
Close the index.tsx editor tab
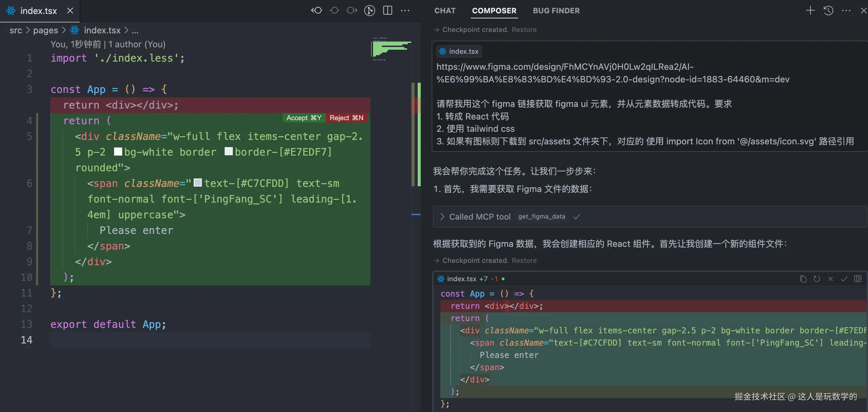click(70, 11)
